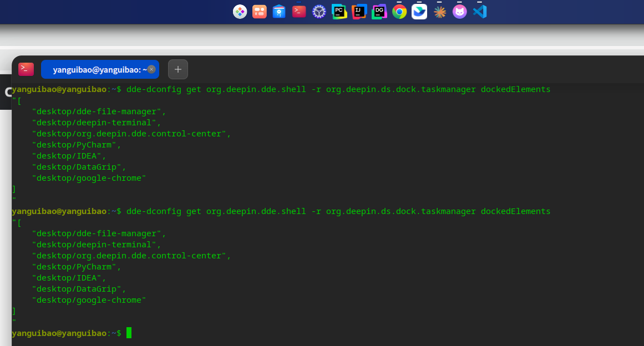644x346 pixels.
Task: Launch IntelliJ IDEA from the dock
Action: [x=359, y=12]
